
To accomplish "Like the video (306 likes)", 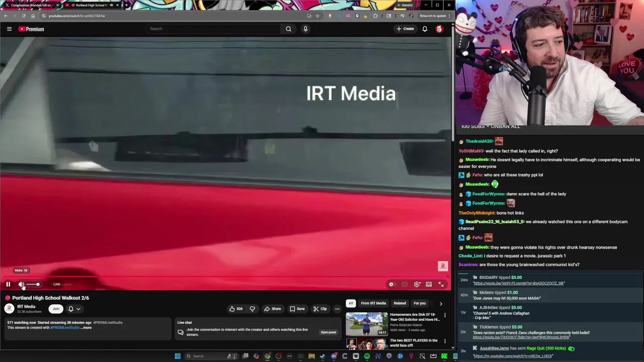I will [x=236, y=309].
